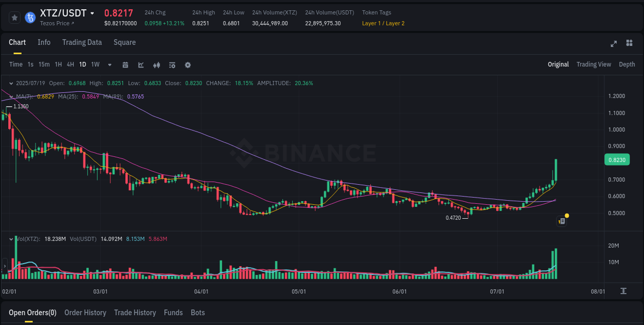Open the order visualization icon
Image resolution: width=644 pixels, height=325 pixels.
[x=172, y=64]
